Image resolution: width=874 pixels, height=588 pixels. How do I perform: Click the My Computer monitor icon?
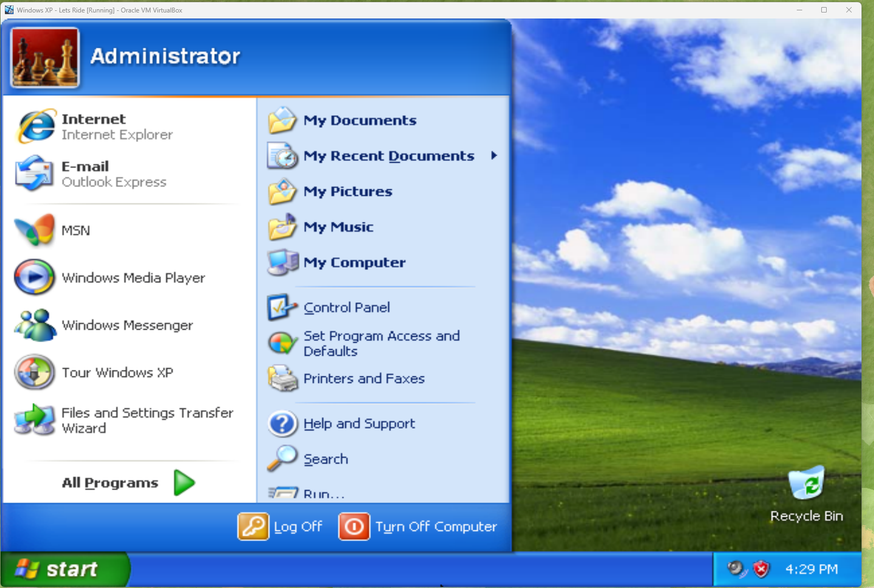(283, 262)
